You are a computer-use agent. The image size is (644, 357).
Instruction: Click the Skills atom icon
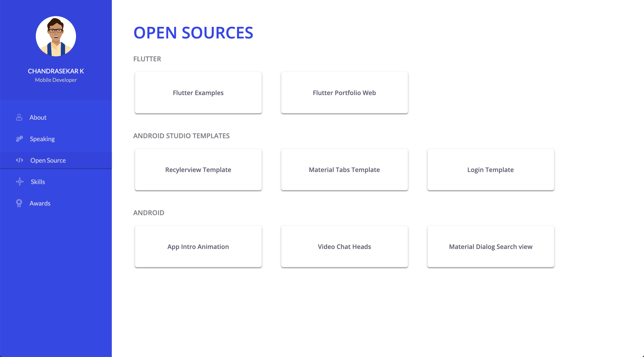click(19, 182)
